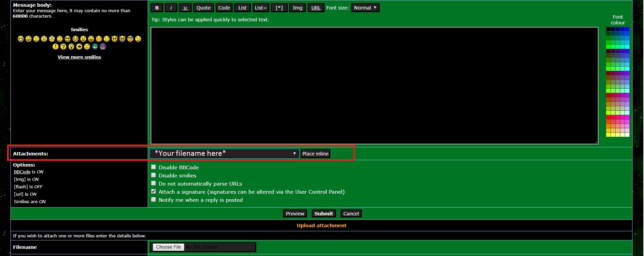Viewport: 644px width, 256px height.
Task: Insert the yellow question mark smiley
Action: point(63,47)
